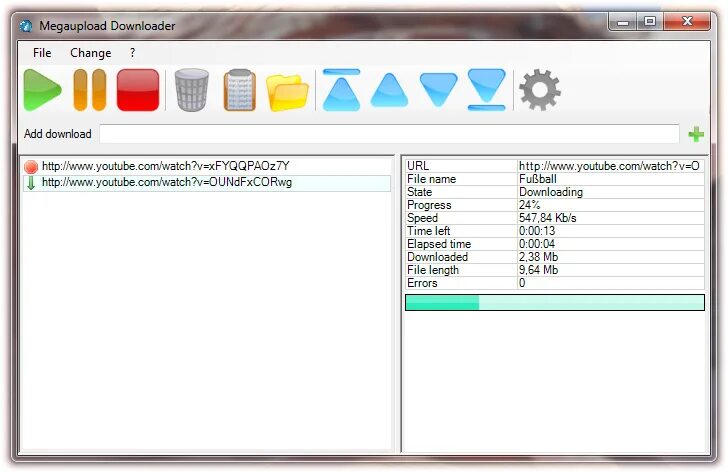This screenshot has height=473, width=728.
Task: Click the File name label in details
Action: (431, 179)
